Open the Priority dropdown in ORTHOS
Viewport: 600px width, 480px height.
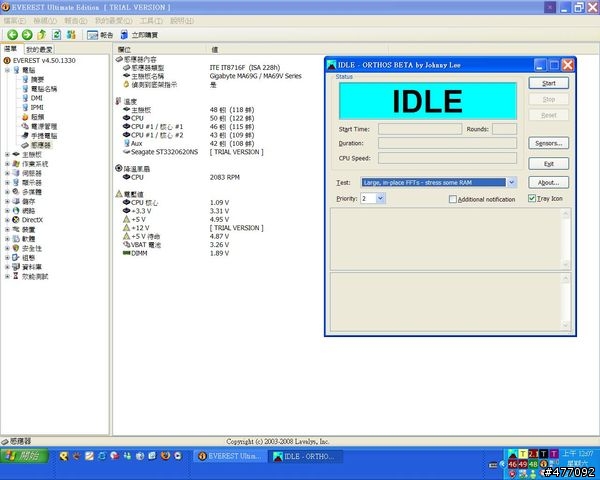click(380, 198)
